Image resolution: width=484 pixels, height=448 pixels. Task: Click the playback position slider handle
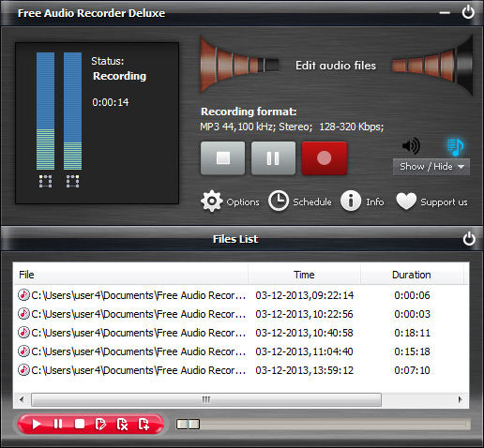point(188,424)
